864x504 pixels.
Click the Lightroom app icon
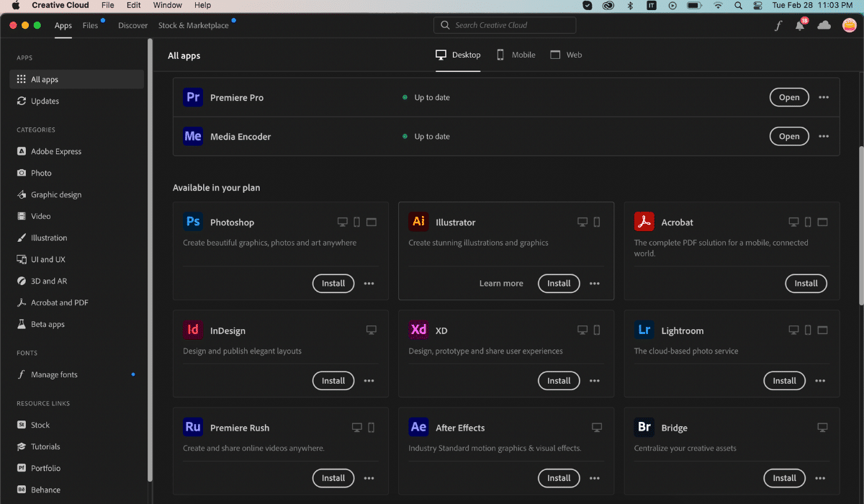(x=644, y=330)
